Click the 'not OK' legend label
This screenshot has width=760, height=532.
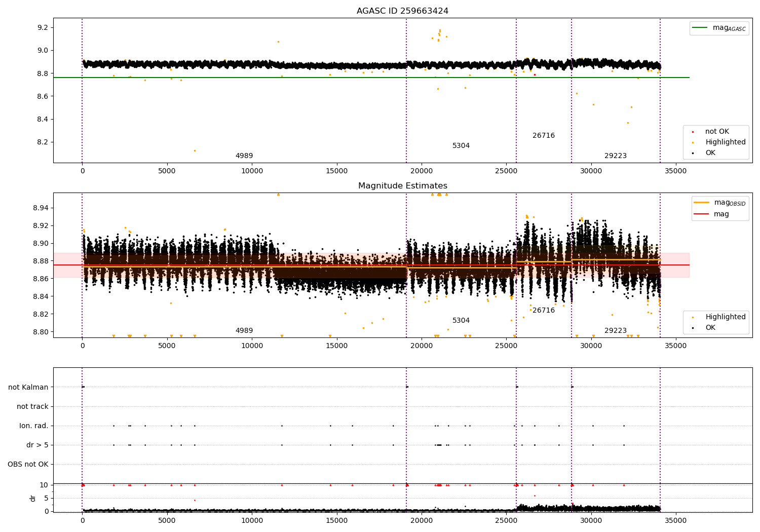[x=717, y=132]
